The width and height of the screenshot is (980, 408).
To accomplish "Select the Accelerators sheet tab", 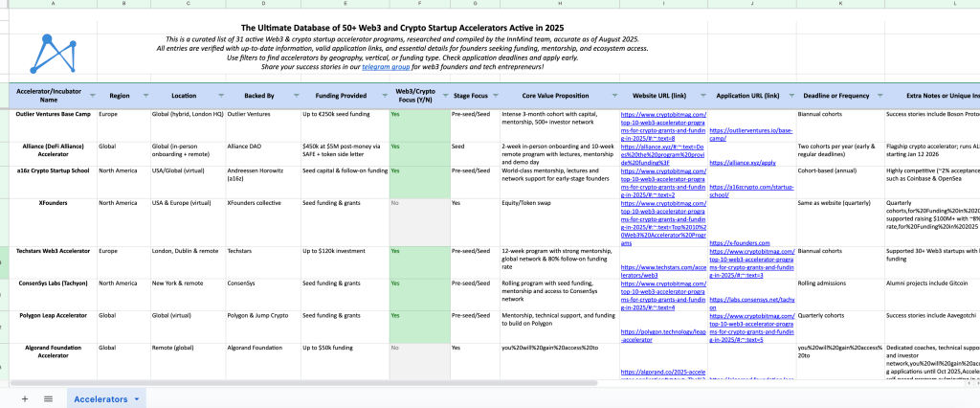I will pyautogui.click(x=100, y=399).
